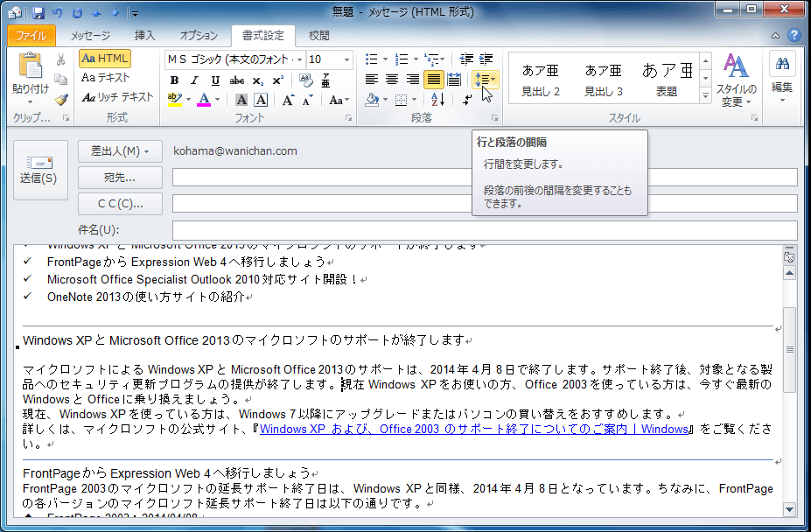
Task: Click the Shrink Font icon
Action: pos(308,100)
